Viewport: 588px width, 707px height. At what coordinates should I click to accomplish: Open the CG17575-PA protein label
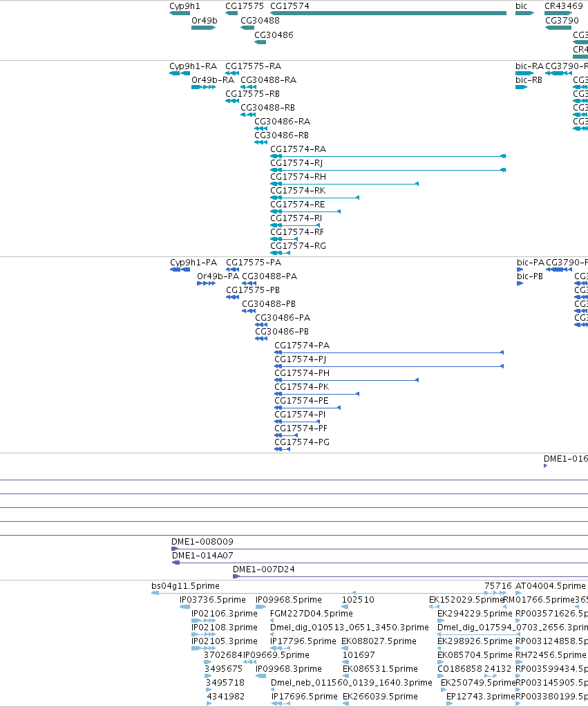(254, 263)
